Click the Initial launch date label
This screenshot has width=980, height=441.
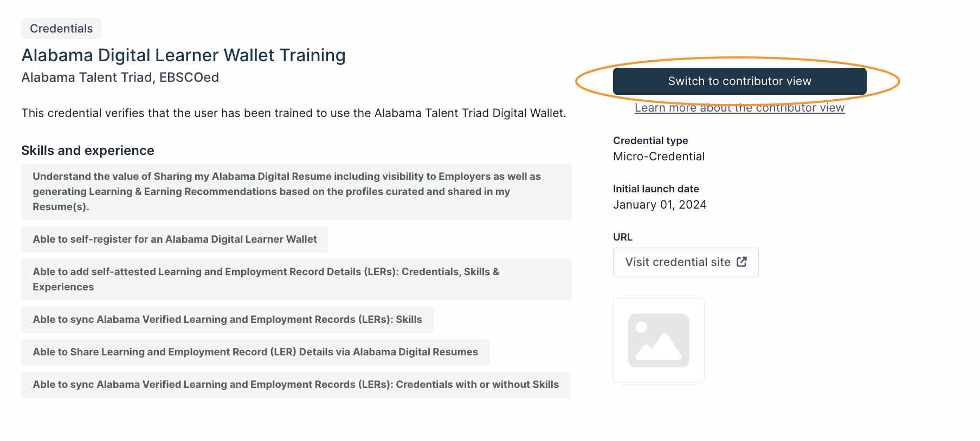pos(656,189)
